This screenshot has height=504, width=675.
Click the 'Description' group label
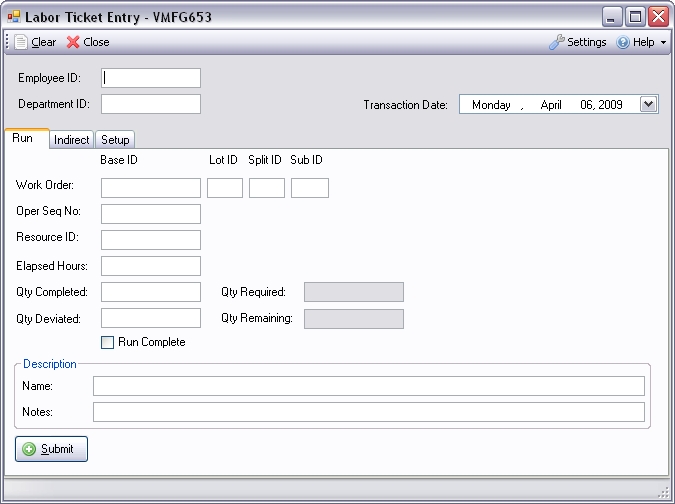[50, 364]
